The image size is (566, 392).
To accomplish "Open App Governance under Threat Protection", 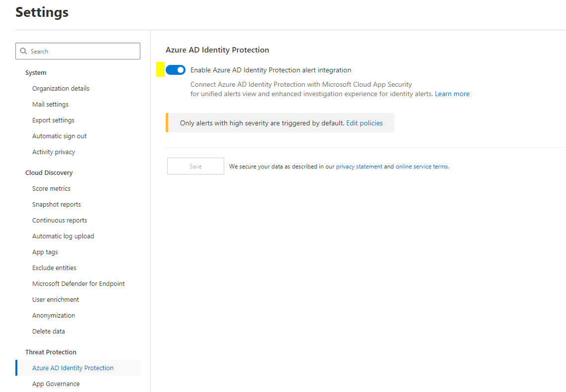I will [56, 384].
